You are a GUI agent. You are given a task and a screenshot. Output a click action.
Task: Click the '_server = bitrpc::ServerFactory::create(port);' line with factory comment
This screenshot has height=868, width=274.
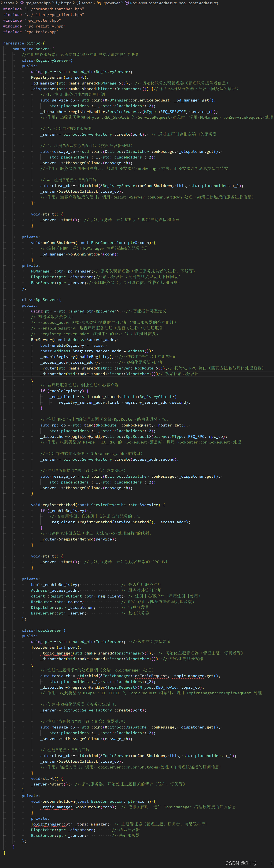[128, 134]
